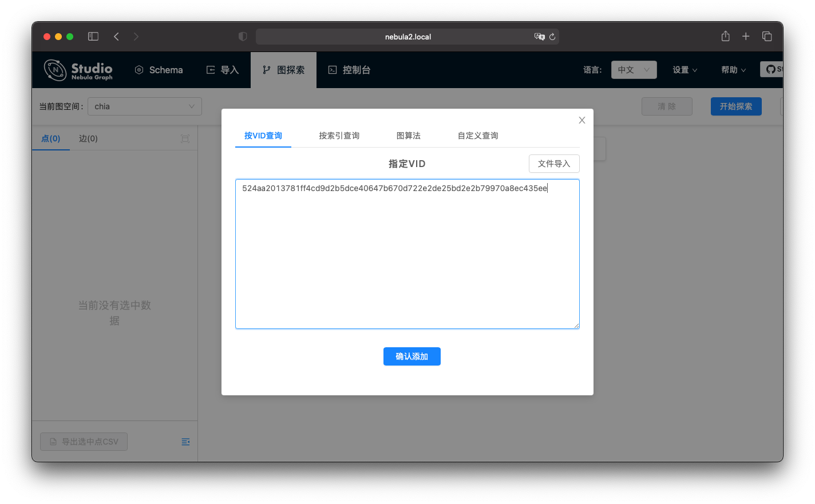Screen dimensions: 815x504
Task: Open the GitHub star button
Action: pos(772,69)
